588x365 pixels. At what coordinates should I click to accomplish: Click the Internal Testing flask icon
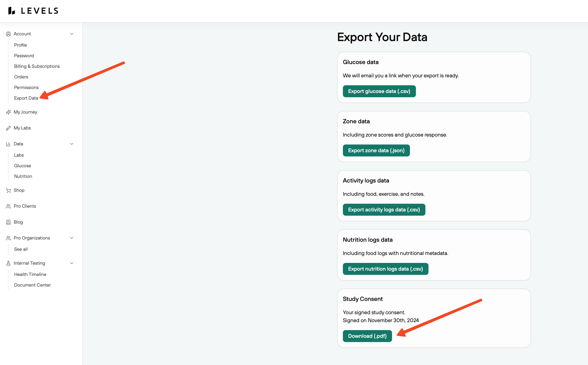pos(8,263)
